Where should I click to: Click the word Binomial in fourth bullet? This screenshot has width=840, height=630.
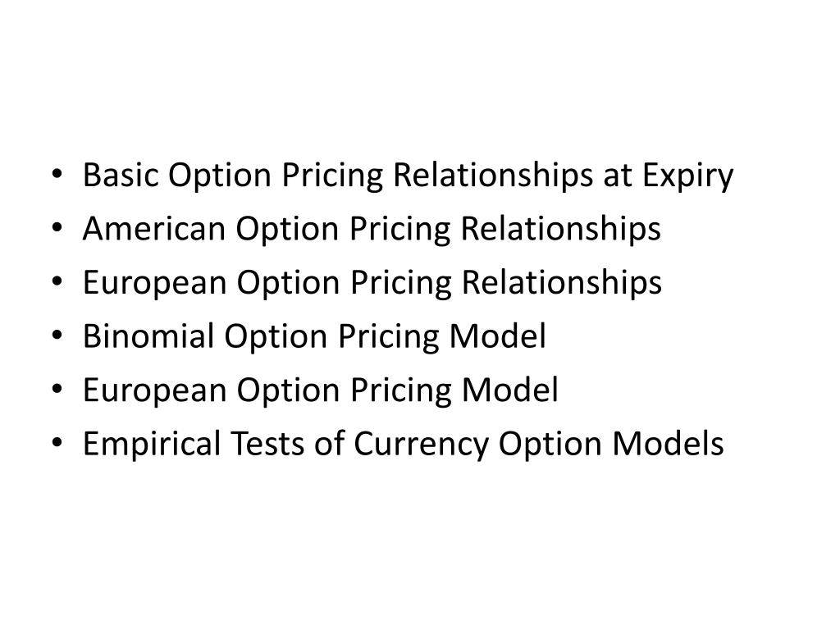[148, 336]
